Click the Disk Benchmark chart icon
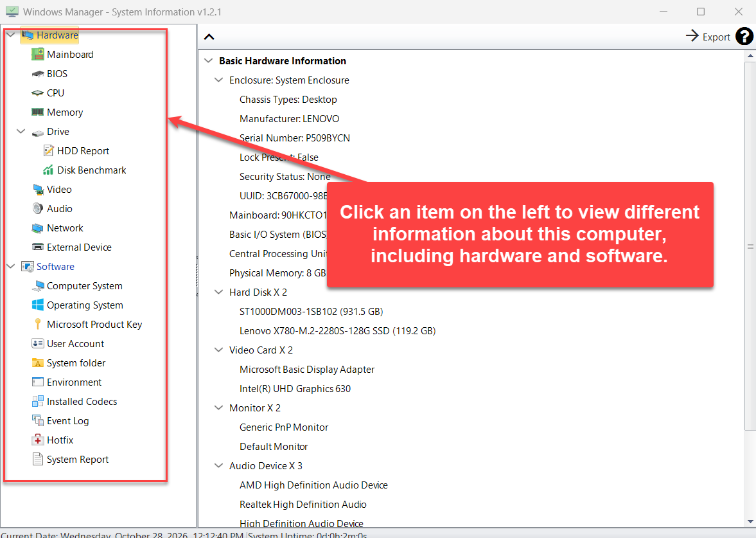756x538 pixels. (x=48, y=170)
